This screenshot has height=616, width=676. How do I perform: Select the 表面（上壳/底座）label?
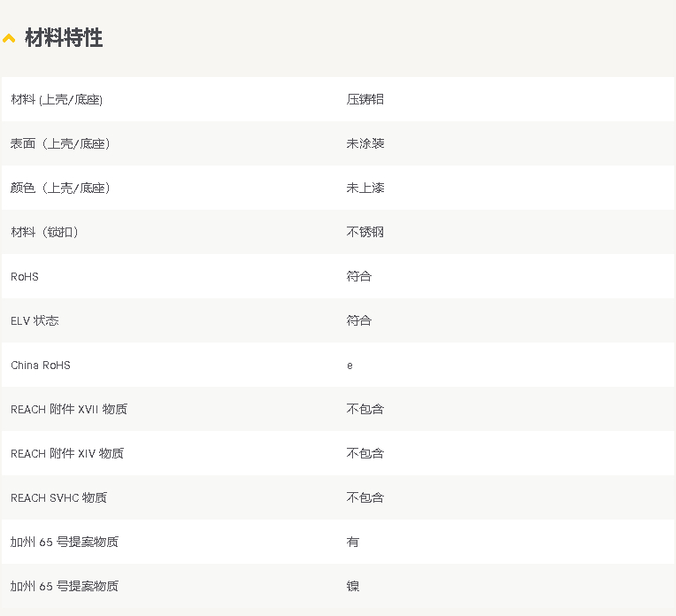click(60, 143)
